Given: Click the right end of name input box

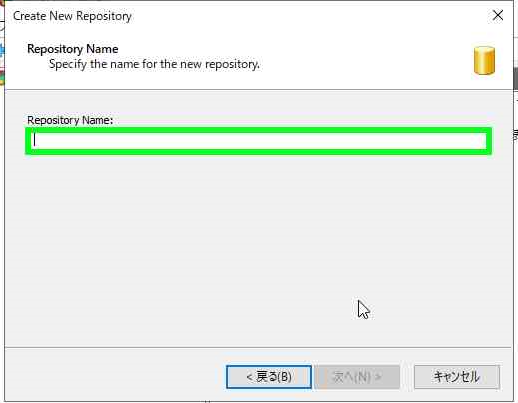Looking at the screenshot, I should click(480, 141).
